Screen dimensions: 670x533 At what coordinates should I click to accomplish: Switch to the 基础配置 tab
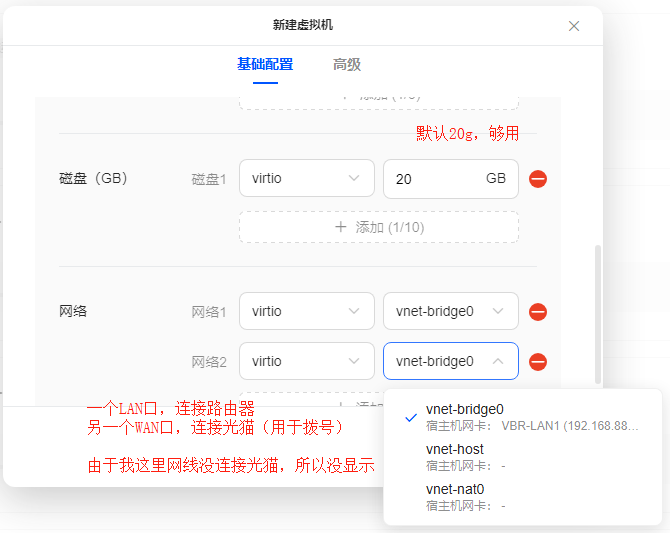click(x=265, y=64)
